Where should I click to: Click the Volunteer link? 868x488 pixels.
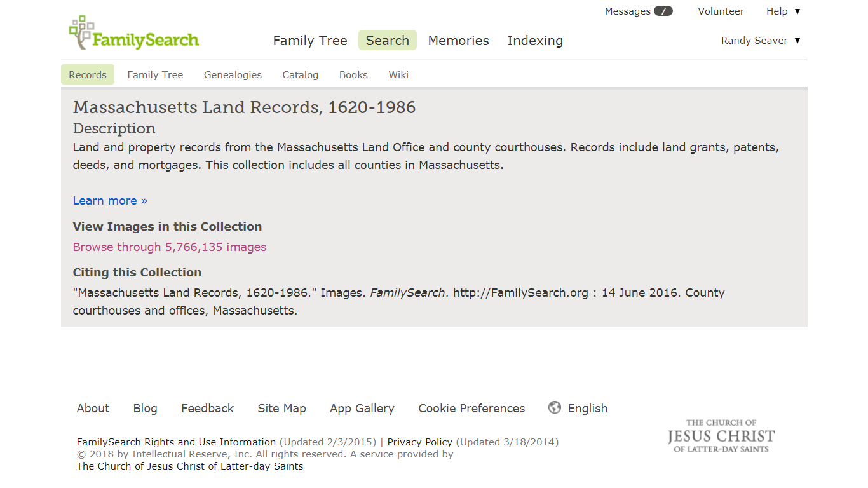721,11
